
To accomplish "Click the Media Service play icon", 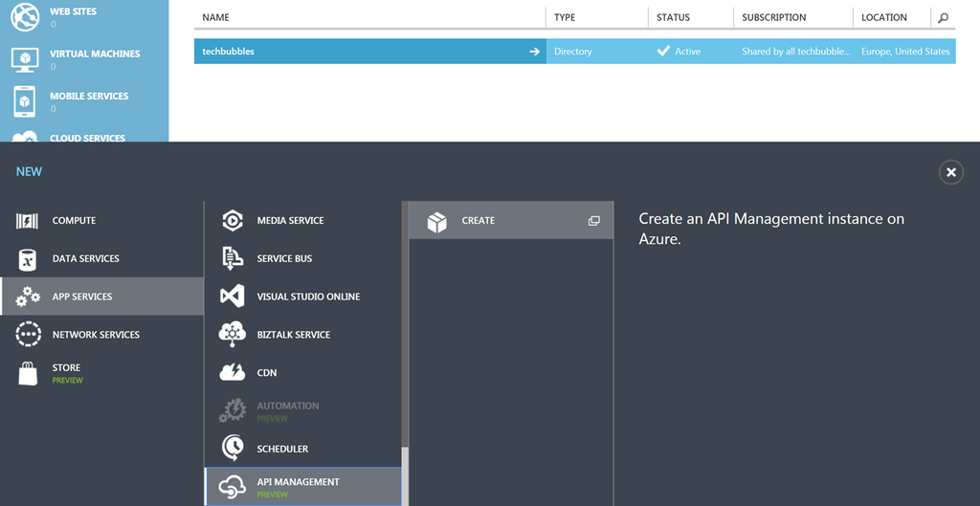I will click(x=233, y=221).
